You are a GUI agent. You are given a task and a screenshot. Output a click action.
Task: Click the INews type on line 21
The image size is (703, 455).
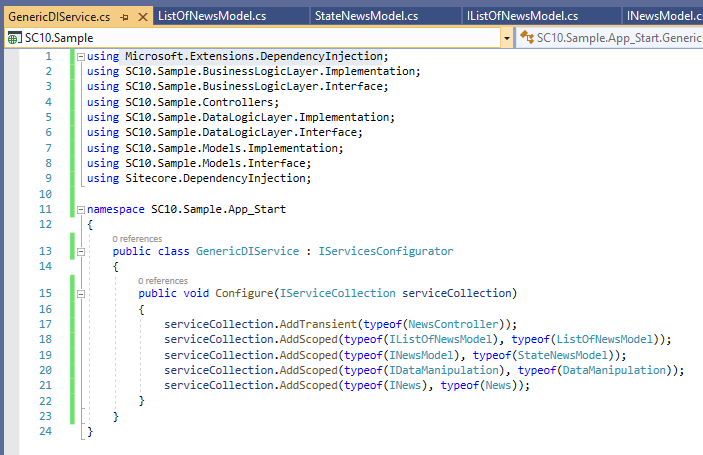pyautogui.click(x=405, y=386)
